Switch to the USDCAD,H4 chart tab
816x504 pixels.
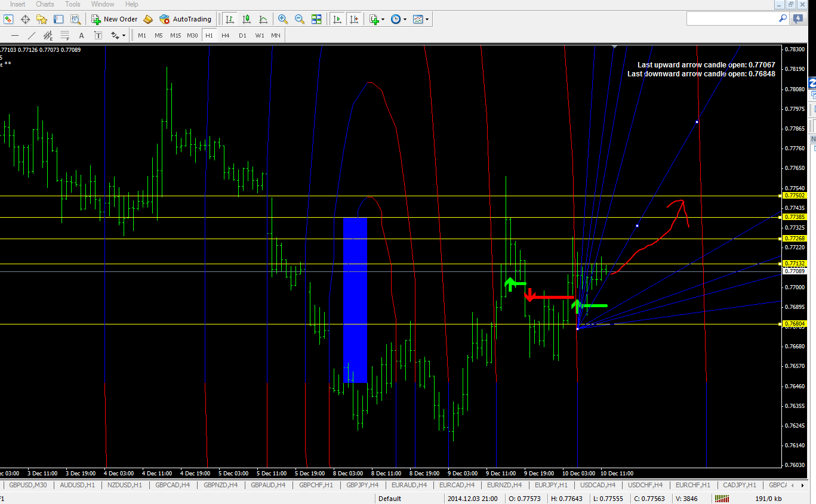pos(598,485)
